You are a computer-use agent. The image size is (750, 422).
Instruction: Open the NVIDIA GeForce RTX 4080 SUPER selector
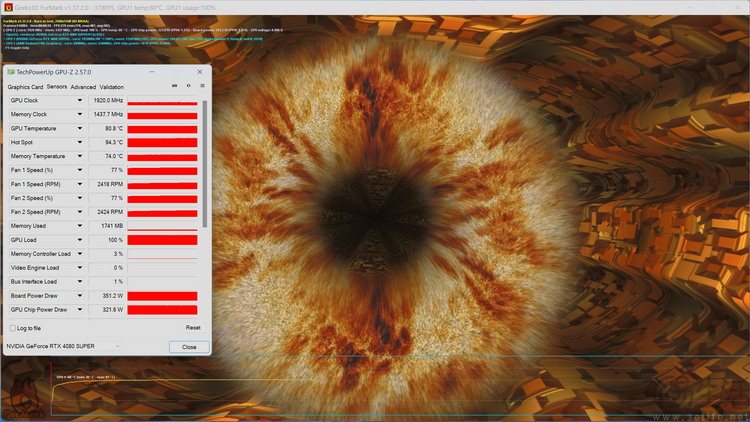click(63, 346)
